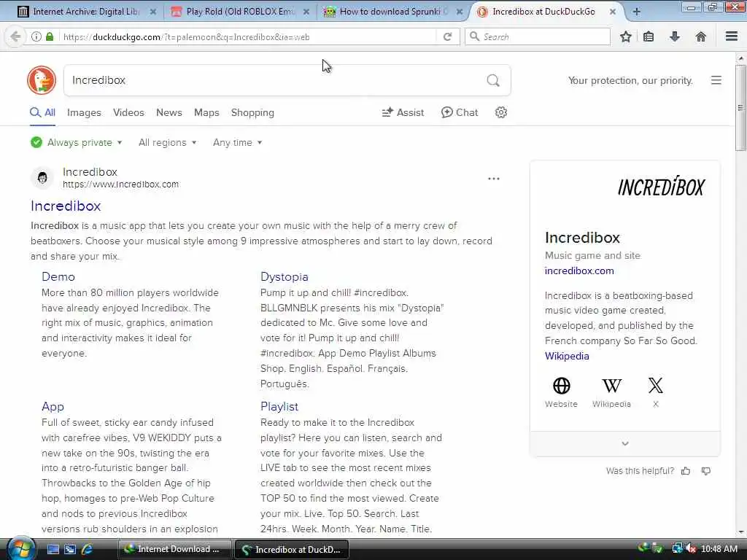This screenshot has width=747, height=560.
Task: Click the Incredibox site favicon in result
Action: click(42, 178)
